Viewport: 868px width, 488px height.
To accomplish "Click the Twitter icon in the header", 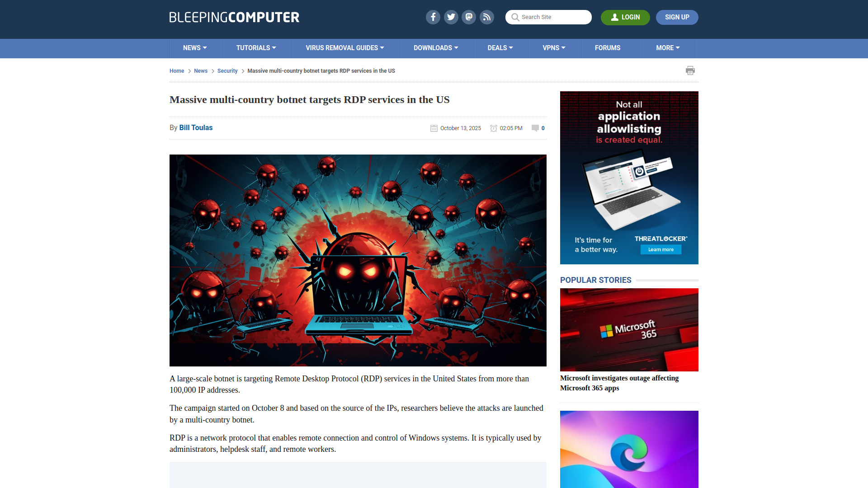I will 451,17.
